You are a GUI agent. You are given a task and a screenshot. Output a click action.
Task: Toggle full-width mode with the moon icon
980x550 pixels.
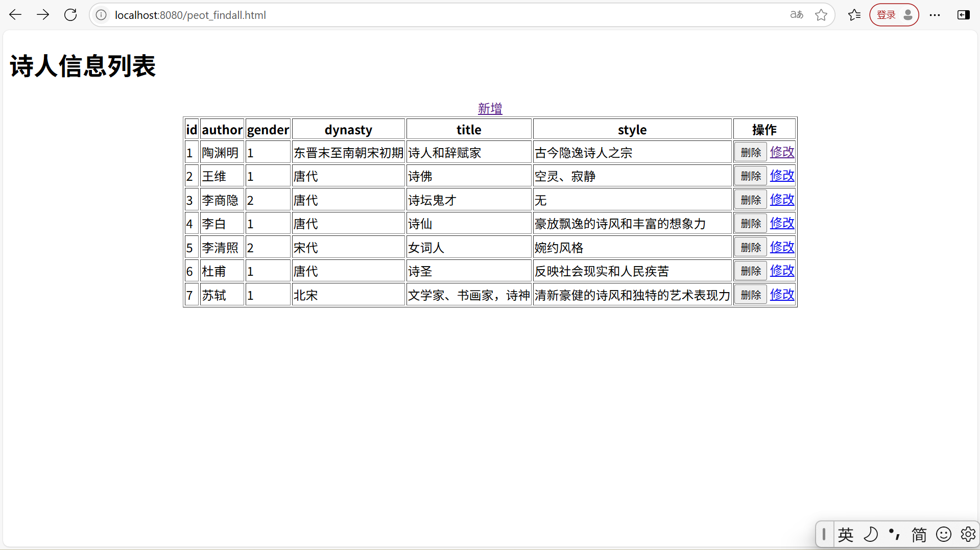871,534
